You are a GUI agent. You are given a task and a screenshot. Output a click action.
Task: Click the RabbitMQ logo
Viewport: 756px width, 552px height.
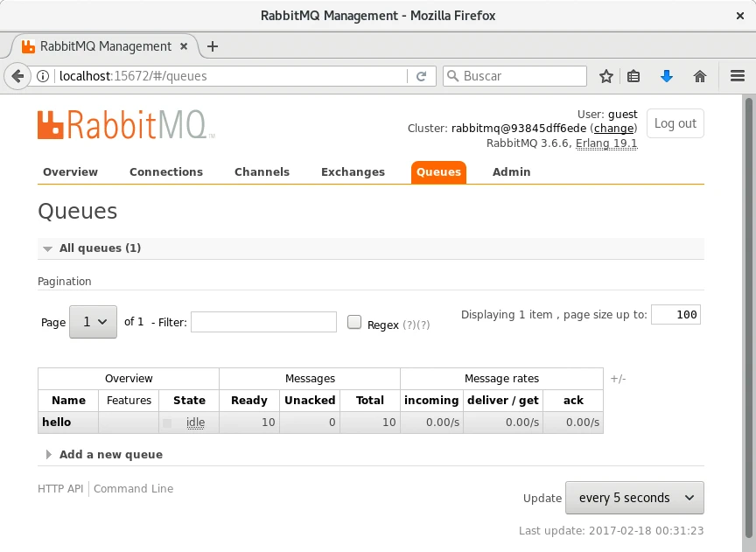point(125,125)
